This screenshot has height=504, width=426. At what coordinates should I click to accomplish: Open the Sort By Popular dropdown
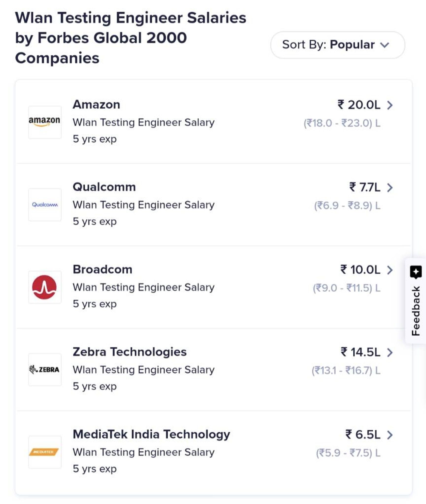(338, 45)
